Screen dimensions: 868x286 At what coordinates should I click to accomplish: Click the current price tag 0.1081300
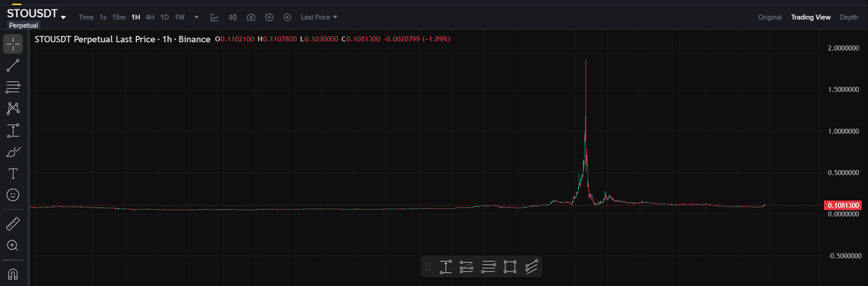coord(843,206)
